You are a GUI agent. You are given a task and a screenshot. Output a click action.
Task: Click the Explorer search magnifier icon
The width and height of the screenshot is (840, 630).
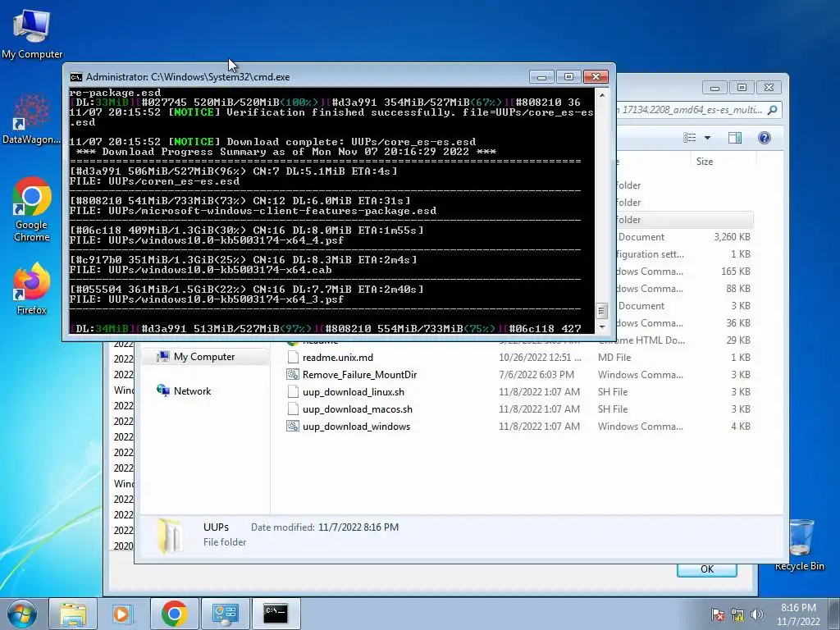click(772, 110)
